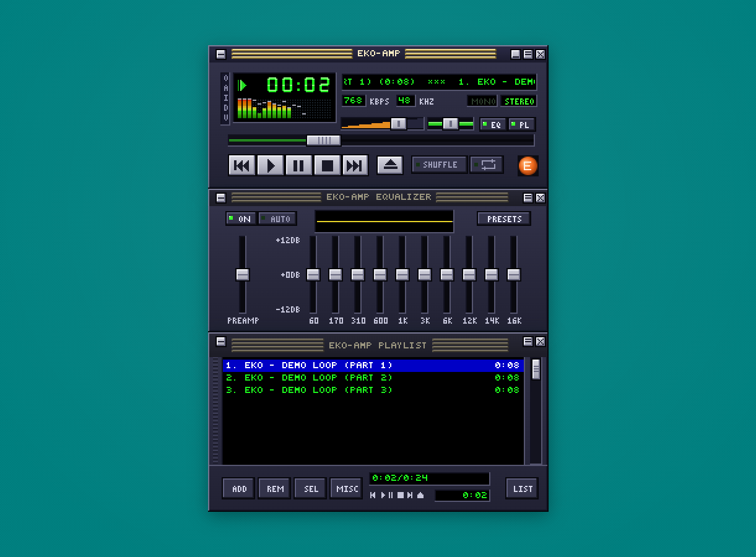Viewport: 756px width, 557px height.
Task: Open the Playlist window system menu button
Action: pos(221,341)
